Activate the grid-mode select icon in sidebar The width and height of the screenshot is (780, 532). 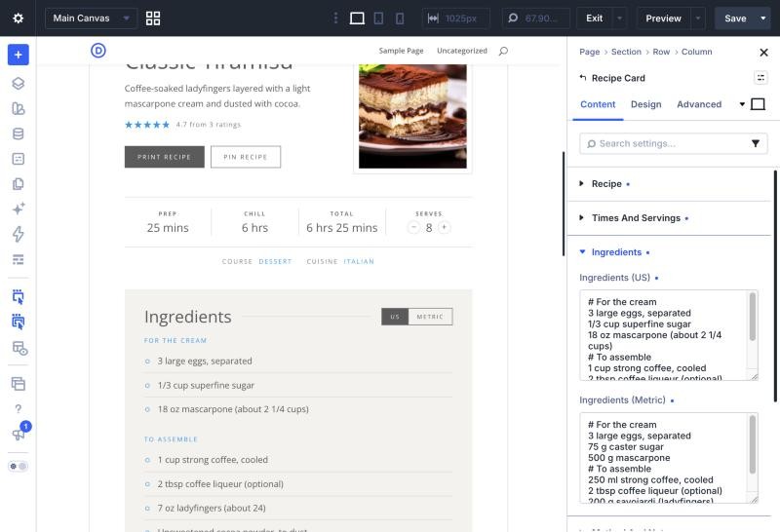click(x=18, y=322)
